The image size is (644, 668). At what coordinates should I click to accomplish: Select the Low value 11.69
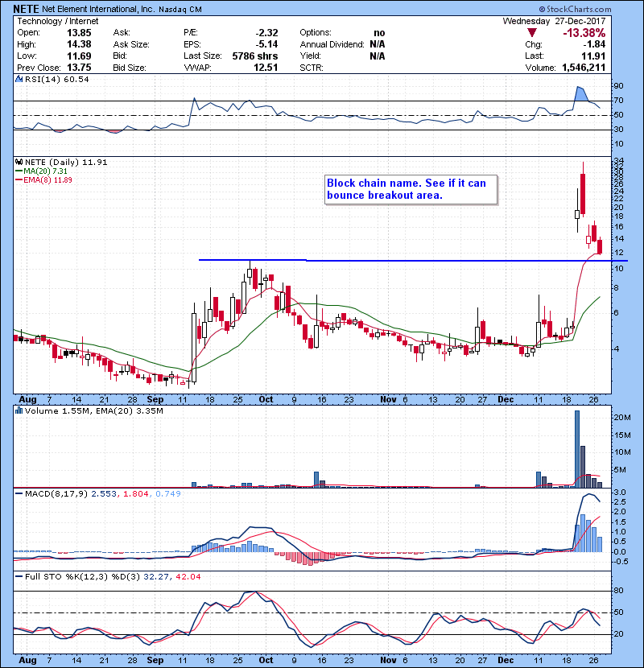(x=79, y=56)
